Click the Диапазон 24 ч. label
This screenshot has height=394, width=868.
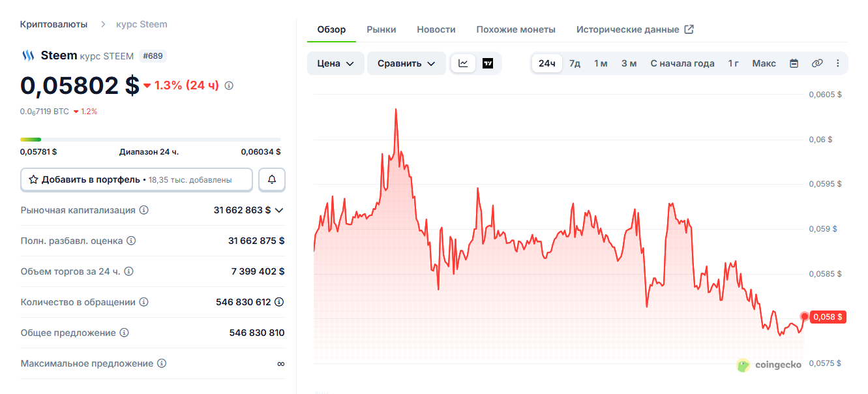[149, 152]
